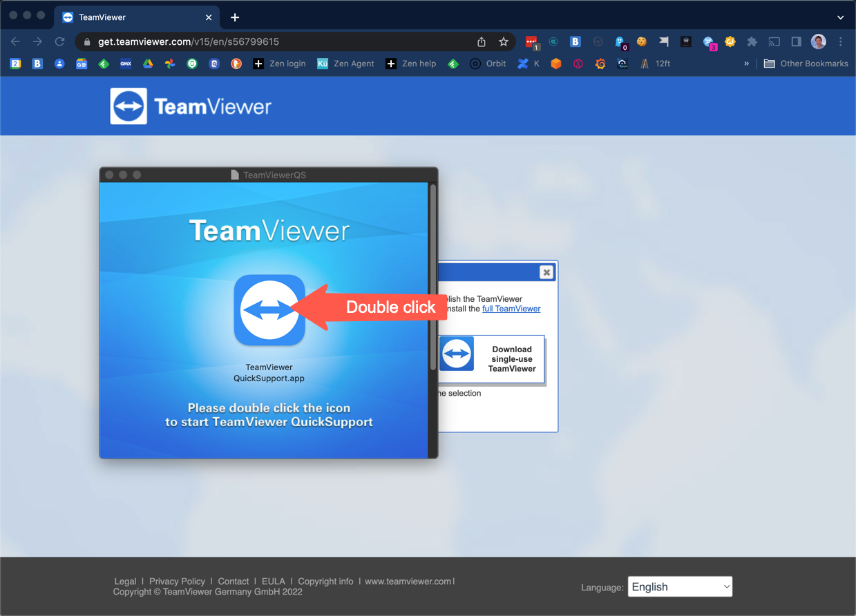Open the Ghostery ghost extension
Viewport: 856px width, 616px height.
[x=620, y=42]
